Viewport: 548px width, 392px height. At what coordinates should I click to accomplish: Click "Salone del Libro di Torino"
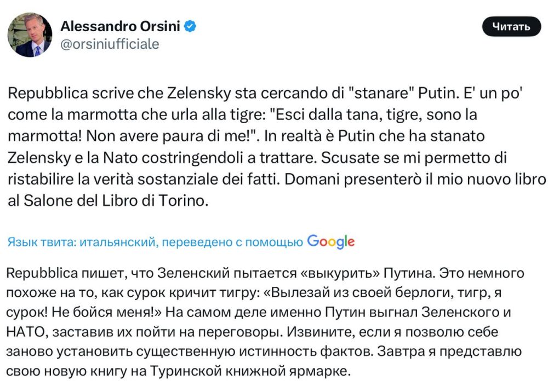[116, 200]
